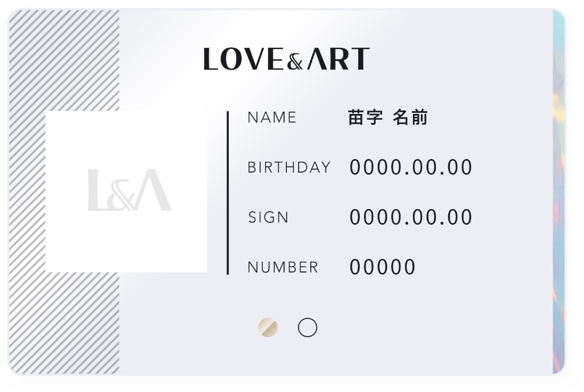Image resolution: width=584 pixels, height=392 pixels.
Task: Click the ampersand in the LOVE&ART logo
Action: tap(294, 62)
